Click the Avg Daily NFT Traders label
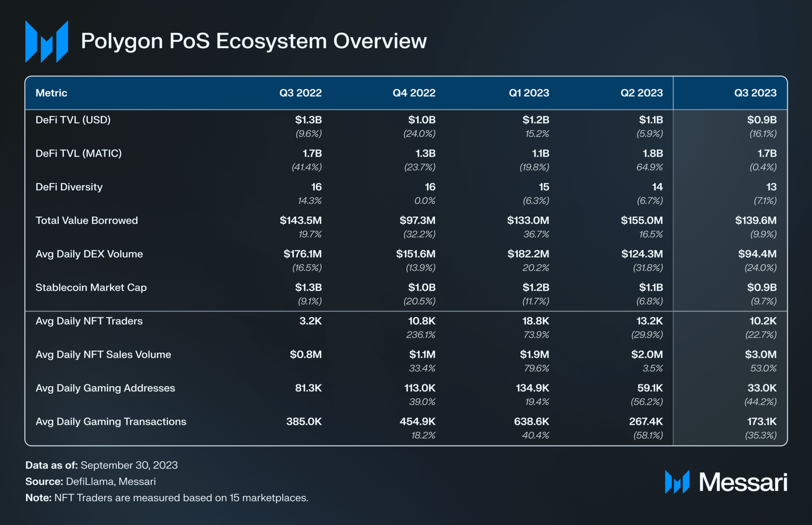This screenshot has width=812, height=525. click(x=89, y=321)
